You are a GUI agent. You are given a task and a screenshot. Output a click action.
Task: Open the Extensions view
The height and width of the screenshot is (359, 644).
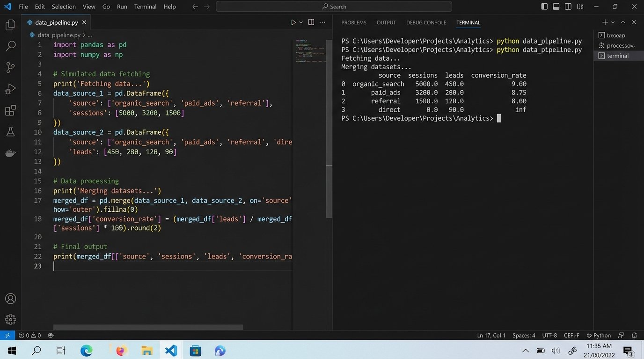click(x=10, y=110)
